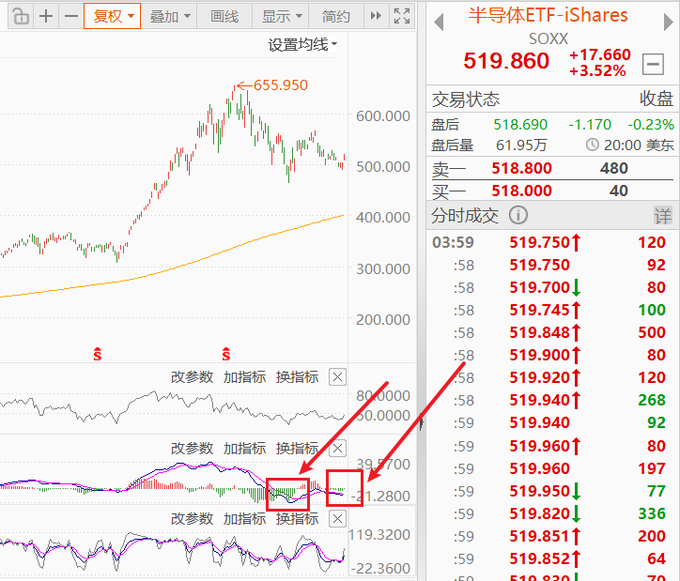Click the 盘后量 61.95万 value
Viewport: 680px width, 581px height.
[x=521, y=145]
